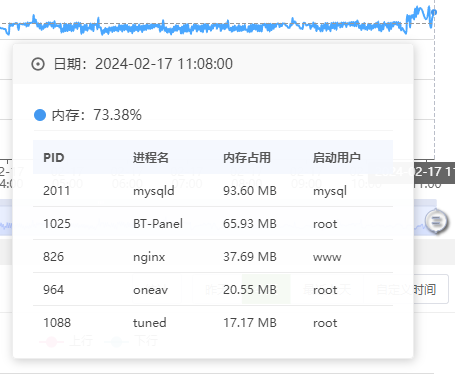The image size is (455, 392).
Task: Select PID 964 cell
Action: 53,289
